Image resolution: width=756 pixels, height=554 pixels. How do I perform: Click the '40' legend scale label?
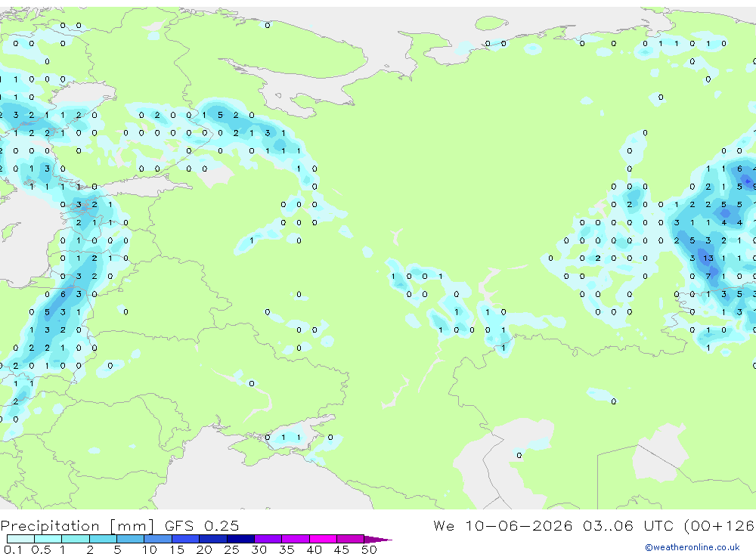point(314,549)
